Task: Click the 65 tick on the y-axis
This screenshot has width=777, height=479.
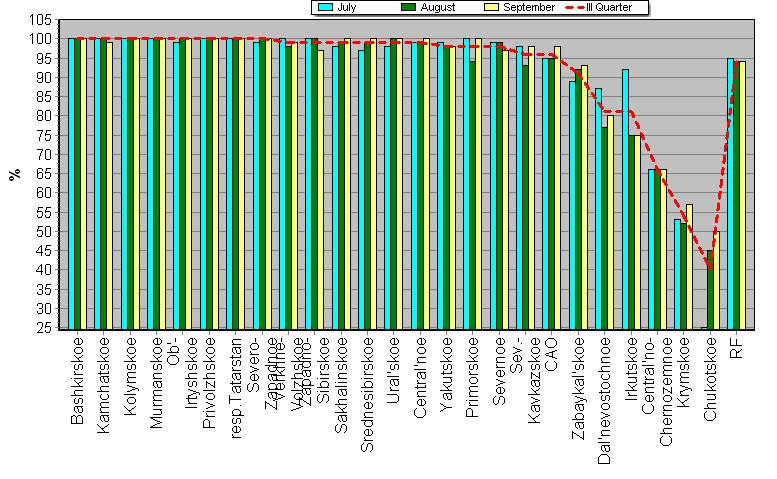Action: [x=44, y=173]
